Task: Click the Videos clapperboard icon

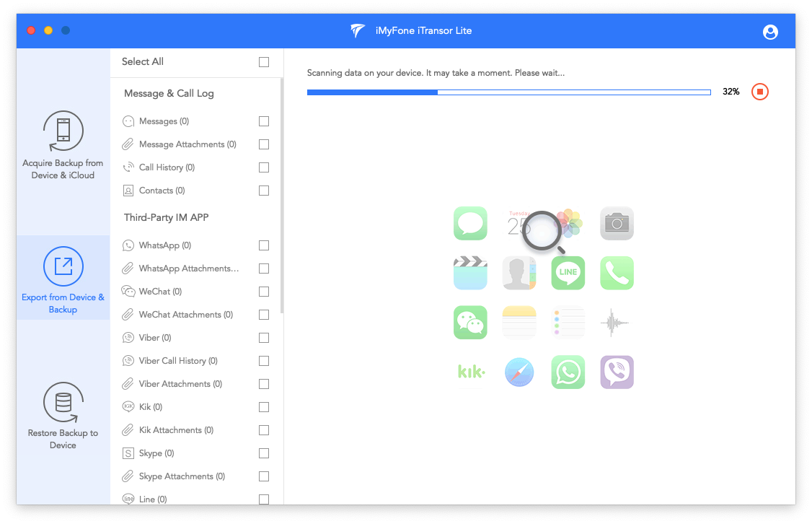Action: (470, 273)
